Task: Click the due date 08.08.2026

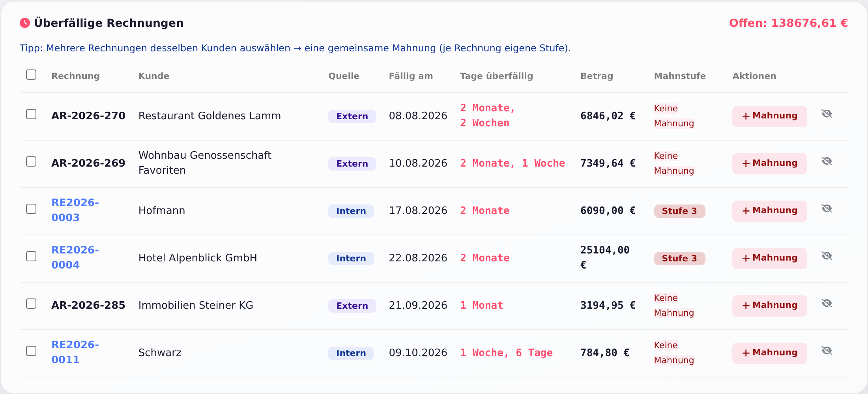Action: coord(418,116)
